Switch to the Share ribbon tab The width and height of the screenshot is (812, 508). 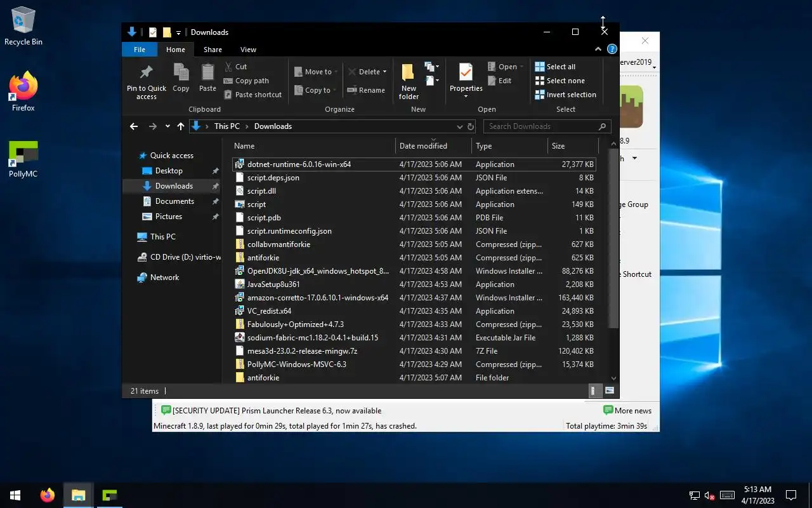(213, 50)
